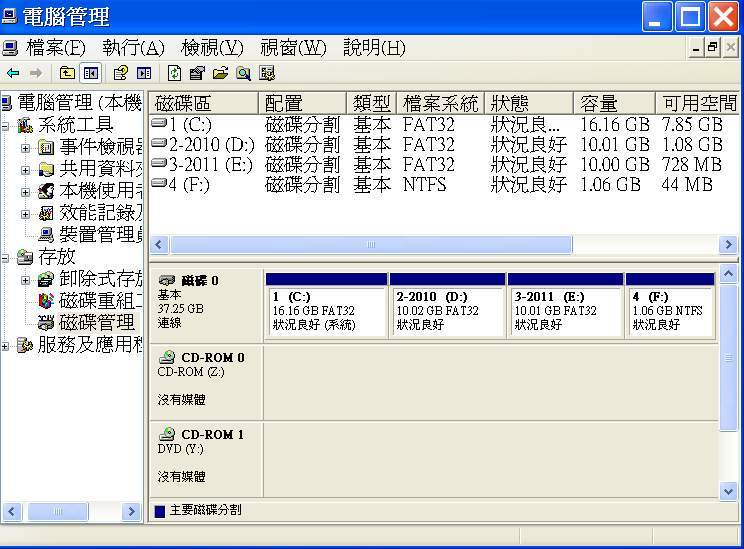Screen dimensions: 744x549
Task: Sort by the 容量 column header
Action: tap(614, 103)
